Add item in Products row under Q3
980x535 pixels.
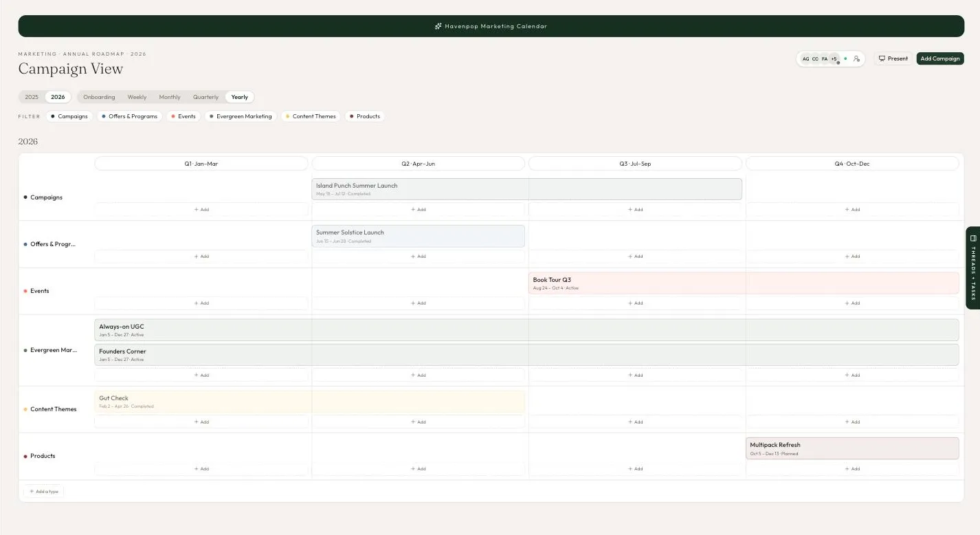635,468
